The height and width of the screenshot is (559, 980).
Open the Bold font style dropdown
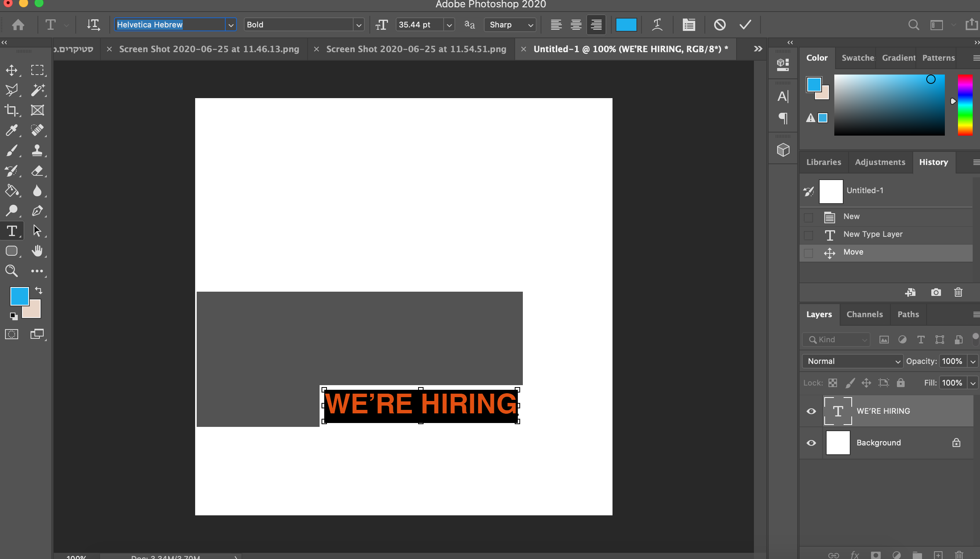359,25
